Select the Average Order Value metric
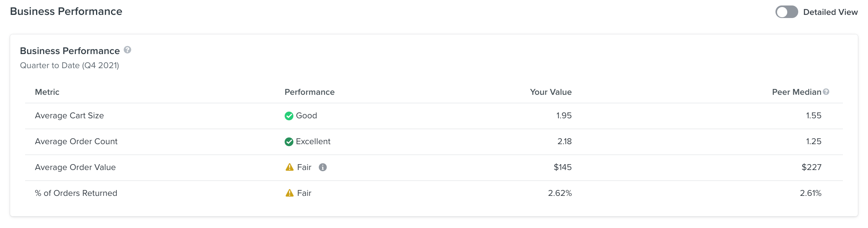Viewport: 868px width, 228px height. pos(75,167)
